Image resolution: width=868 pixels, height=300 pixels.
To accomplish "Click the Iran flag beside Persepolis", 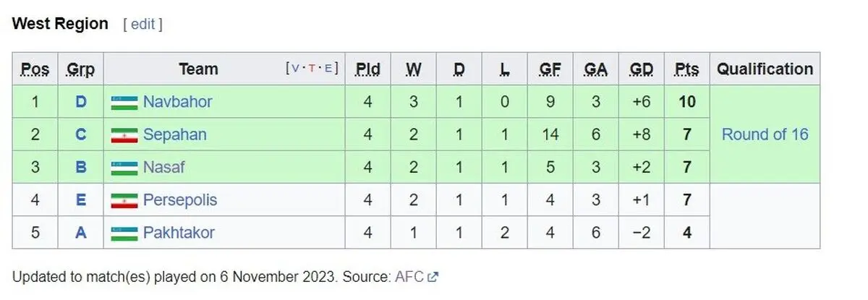I will tap(124, 200).
